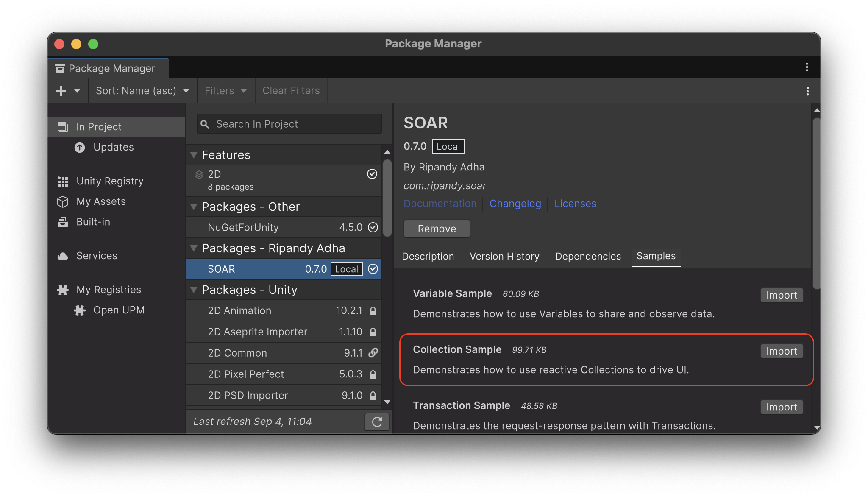This screenshot has width=868, height=497.
Task: Click the refresh icon near last refresh time
Action: (376, 422)
